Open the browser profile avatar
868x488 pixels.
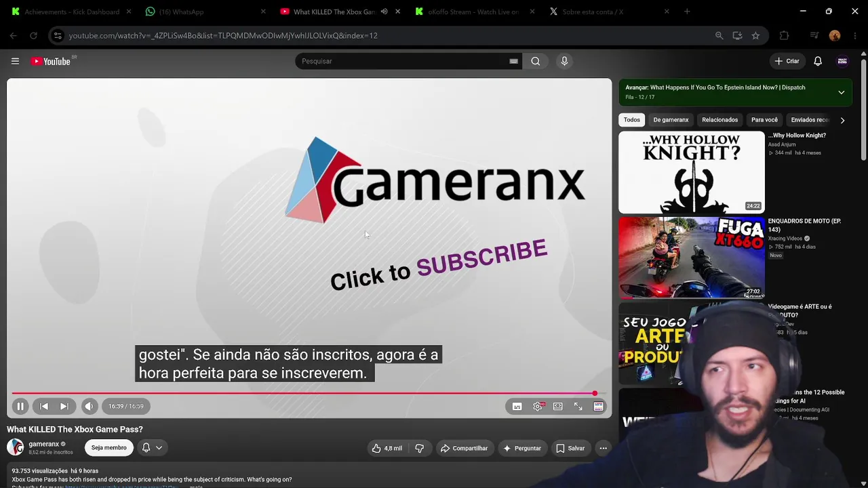835,36
